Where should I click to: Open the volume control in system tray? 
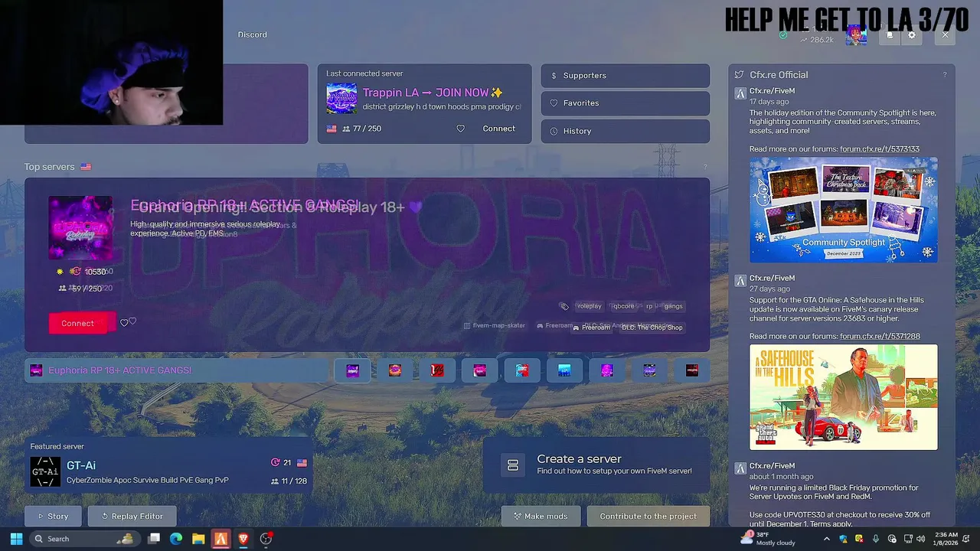920,539
